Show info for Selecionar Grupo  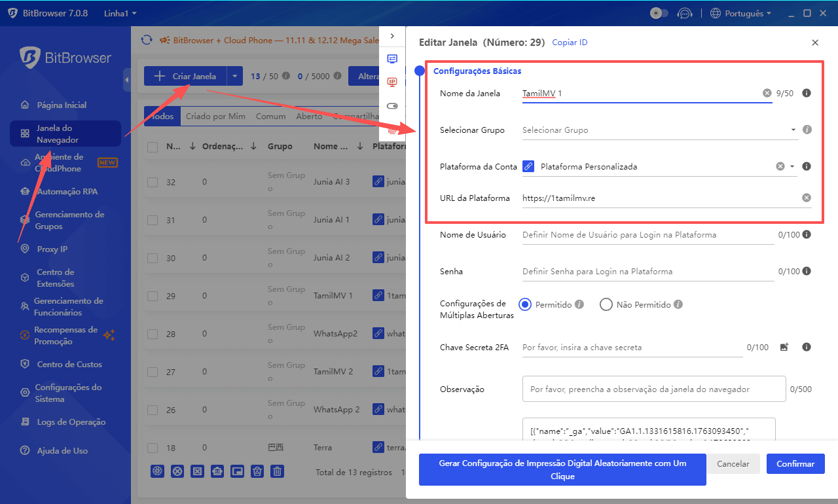807,130
